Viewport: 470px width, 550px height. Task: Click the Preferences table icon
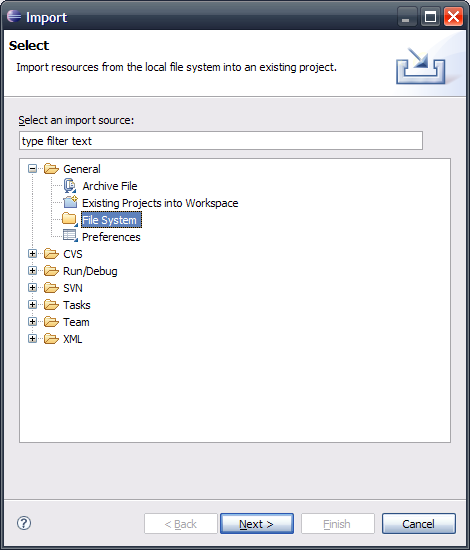(x=70, y=236)
